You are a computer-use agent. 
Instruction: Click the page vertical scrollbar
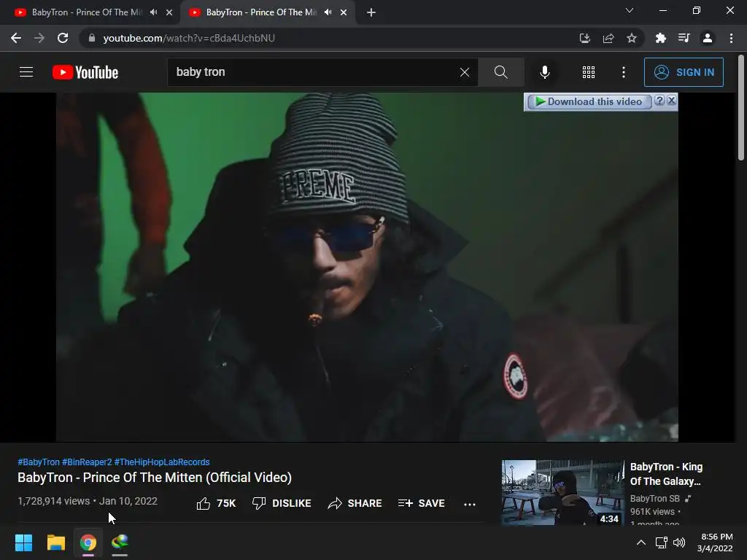(741, 108)
